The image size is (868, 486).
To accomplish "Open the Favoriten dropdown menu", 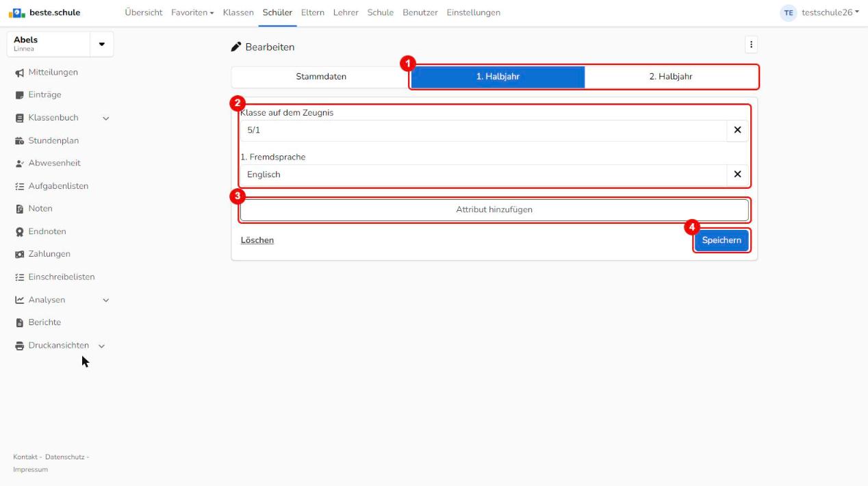I will [x=192, y=12].
